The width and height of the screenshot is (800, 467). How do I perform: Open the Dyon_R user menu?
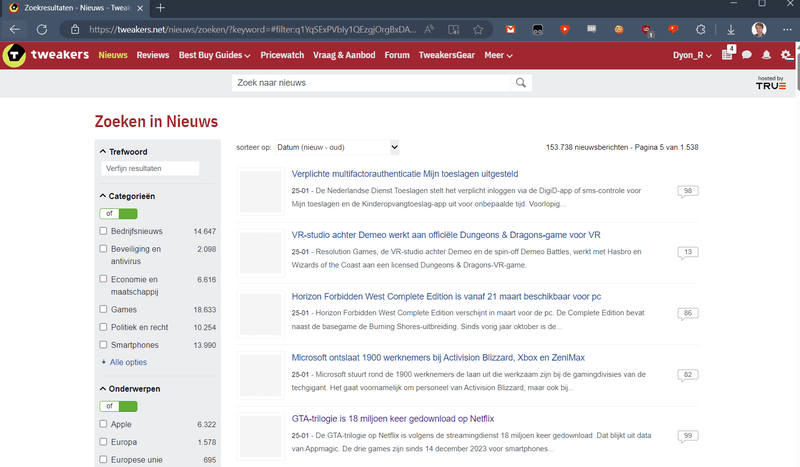(692, 55)
